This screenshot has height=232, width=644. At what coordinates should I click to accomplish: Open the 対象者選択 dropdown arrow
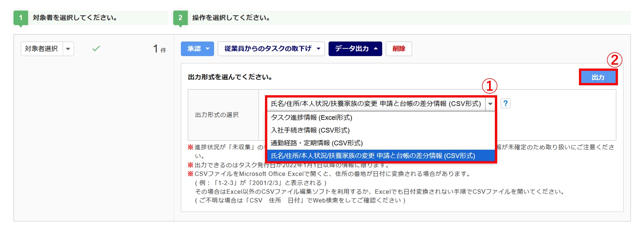pyautogui.click(x=68, y=49)
